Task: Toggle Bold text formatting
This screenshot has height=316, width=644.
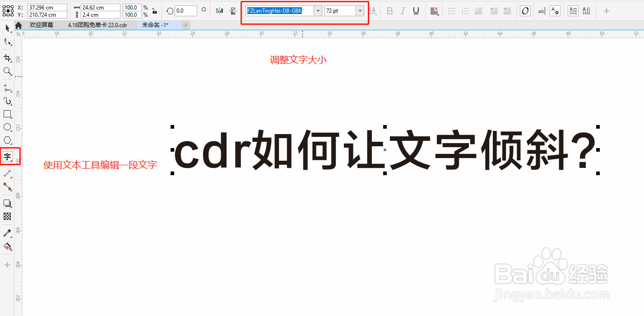Action: coord(390,11)
